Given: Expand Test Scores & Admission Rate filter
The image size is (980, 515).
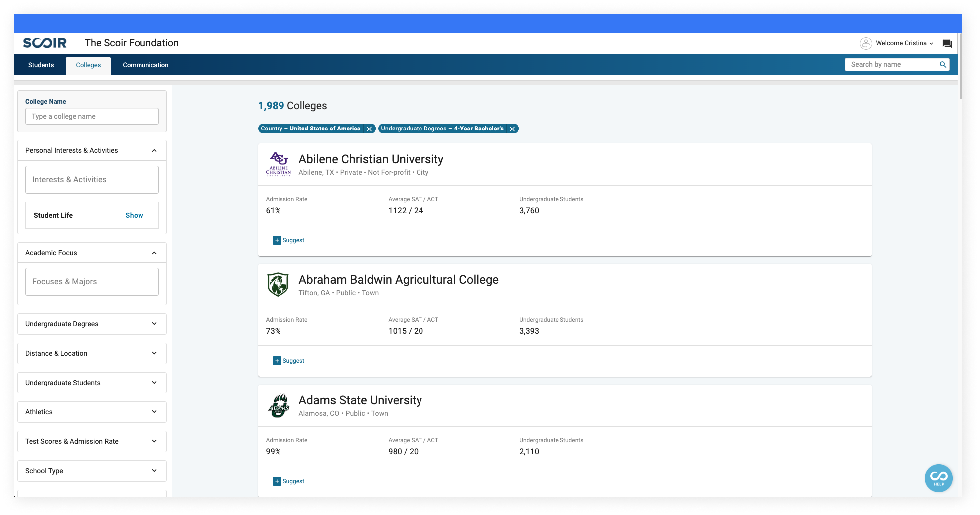Looking at the screenshot, I should click(x=92, y=441).
